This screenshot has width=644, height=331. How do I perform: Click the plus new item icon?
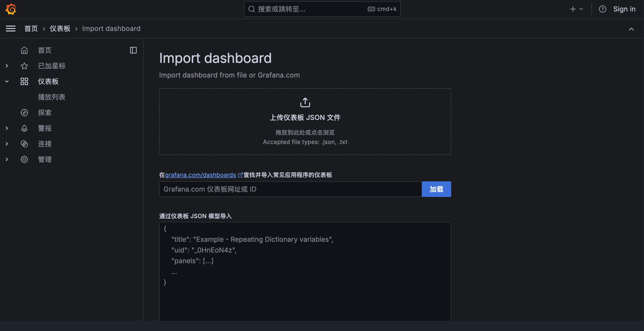573,9
